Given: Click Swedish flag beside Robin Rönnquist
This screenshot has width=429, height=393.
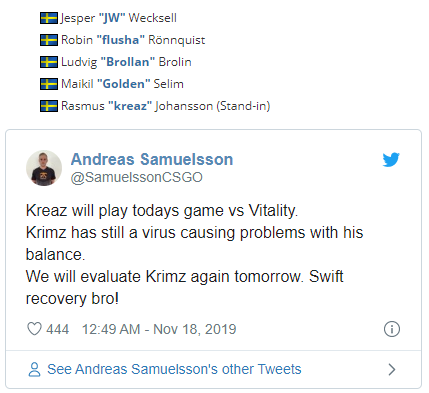Looking at the screenshot, I should tap(49, 40).
